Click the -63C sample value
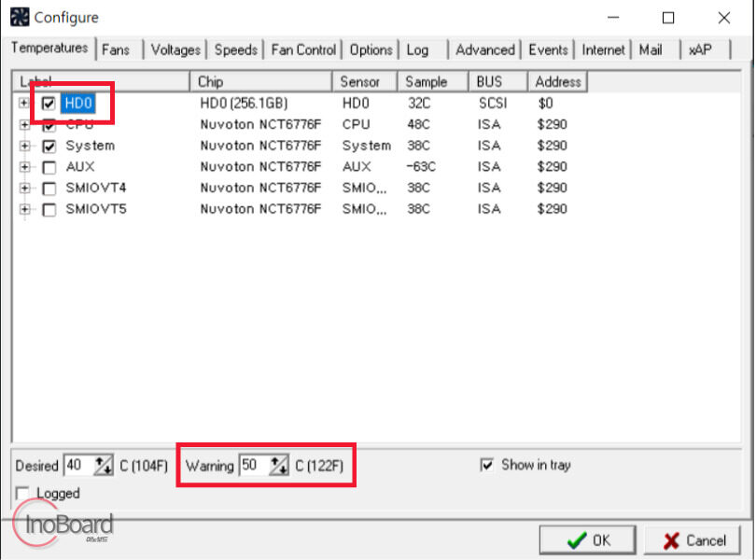 point(421,167)
